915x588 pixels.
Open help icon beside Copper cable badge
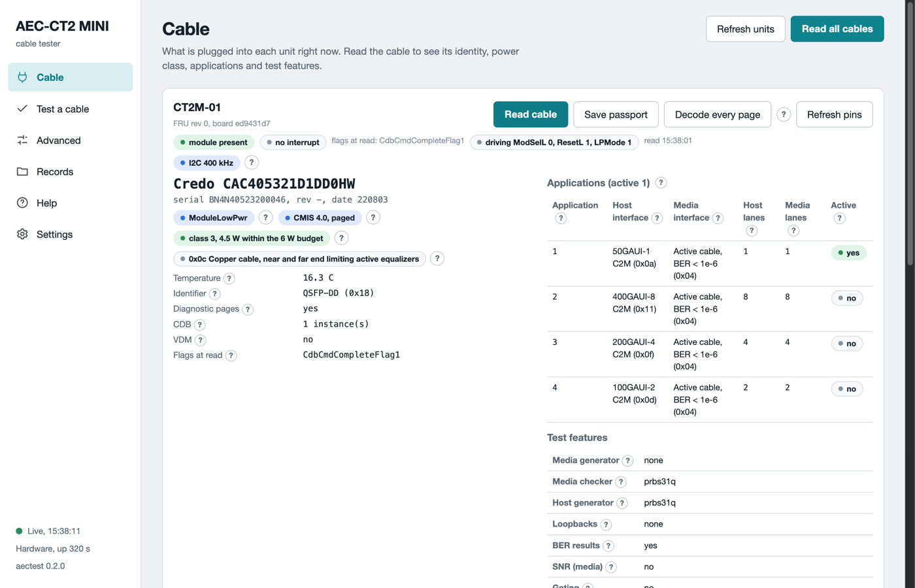(x=437, y=259)
